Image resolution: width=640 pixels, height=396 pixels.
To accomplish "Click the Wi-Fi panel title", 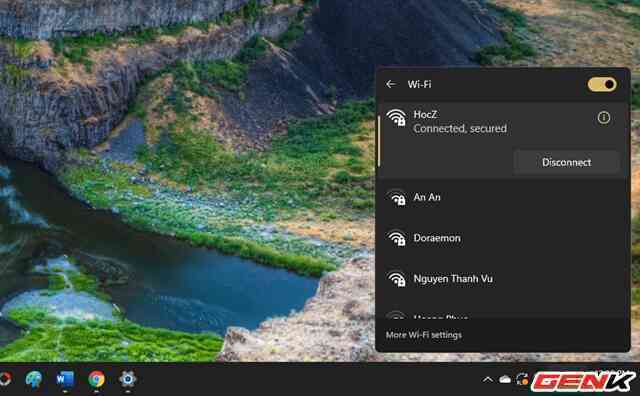I will [419, 84].
